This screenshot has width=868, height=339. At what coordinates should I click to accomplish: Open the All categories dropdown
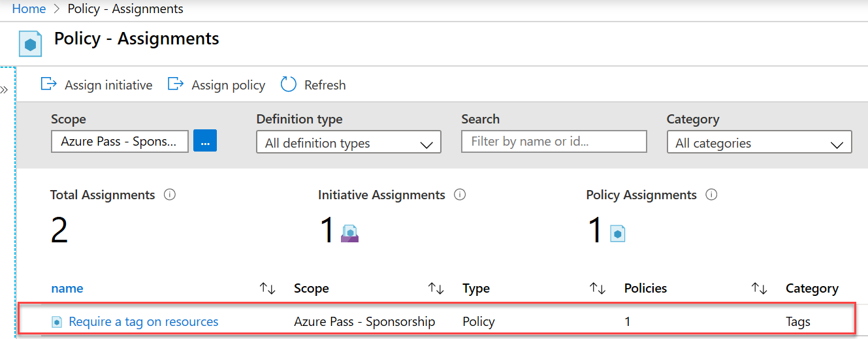(759, 143)
